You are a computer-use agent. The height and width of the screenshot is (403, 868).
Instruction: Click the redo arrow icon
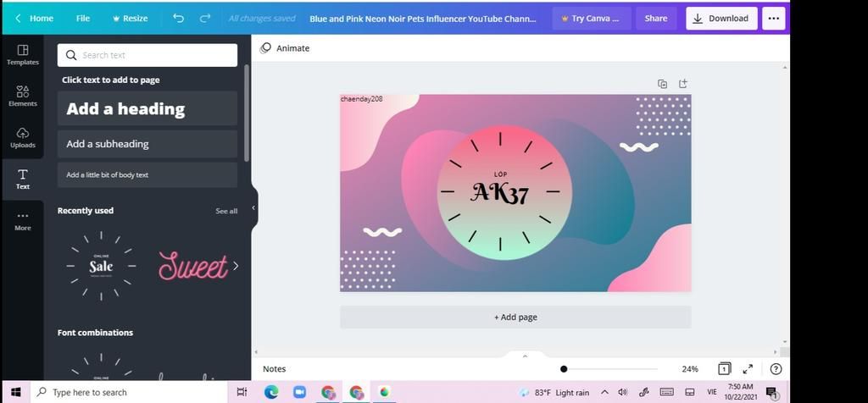(x=205, y=19)
